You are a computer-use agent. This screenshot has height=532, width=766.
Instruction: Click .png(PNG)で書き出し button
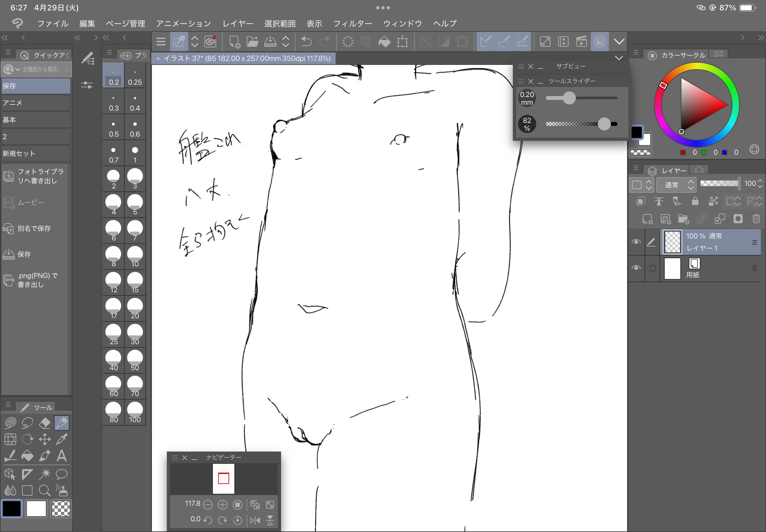[x=37, y=280]
